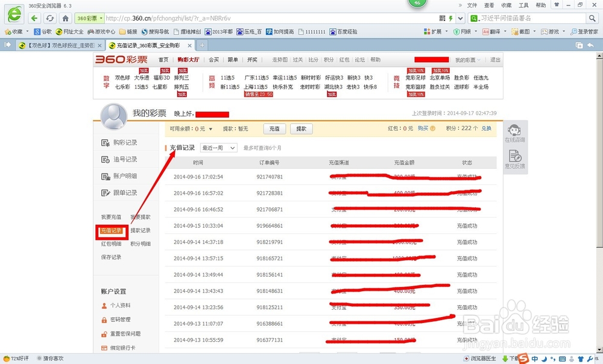Click 登录管家 toolbar icon
Screen dimensions: 603x364
(584, 31)
